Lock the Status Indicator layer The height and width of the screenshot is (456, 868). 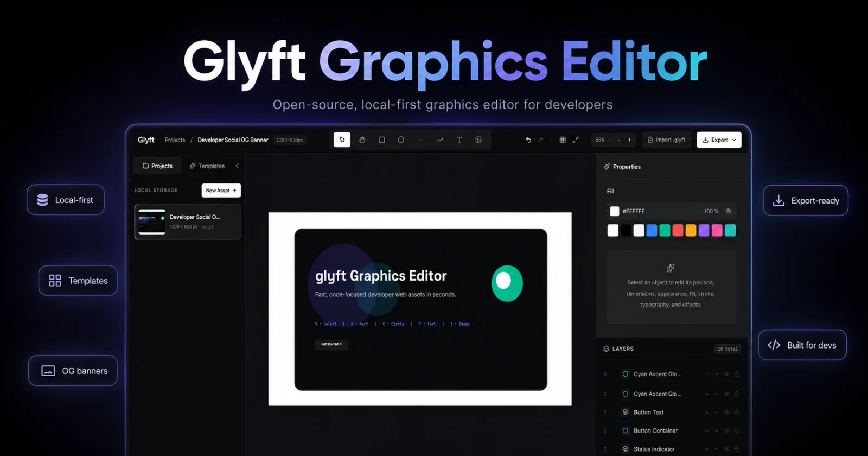click(737, 449)
